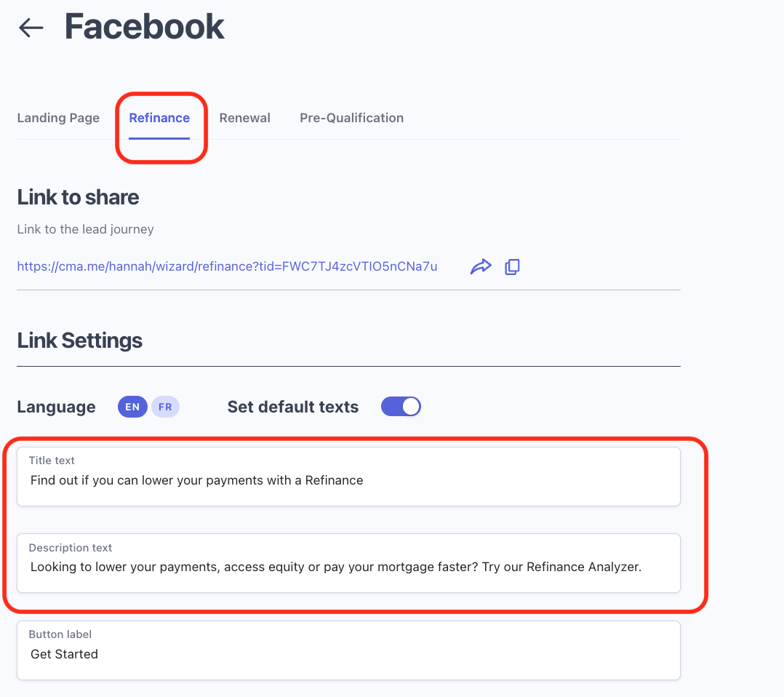Switch language to FR

tap(165, 407)
